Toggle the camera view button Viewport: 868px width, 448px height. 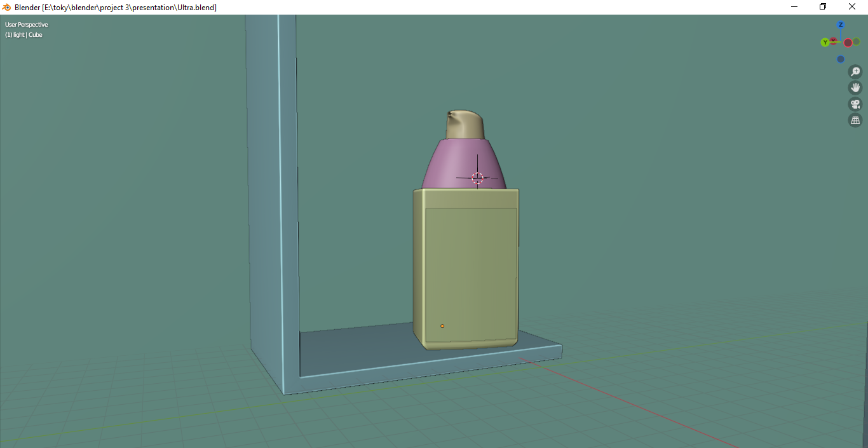855,104
